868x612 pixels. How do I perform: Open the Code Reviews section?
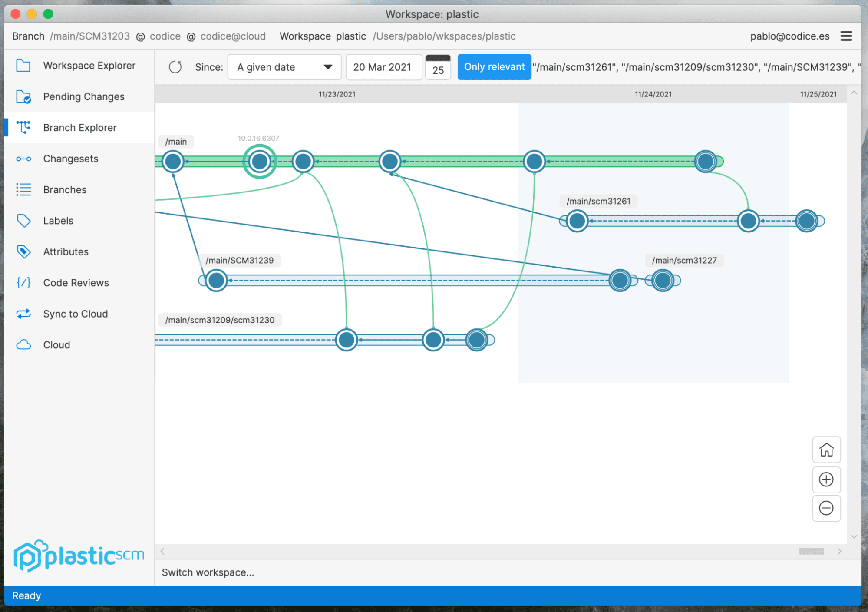pos(76,282)
